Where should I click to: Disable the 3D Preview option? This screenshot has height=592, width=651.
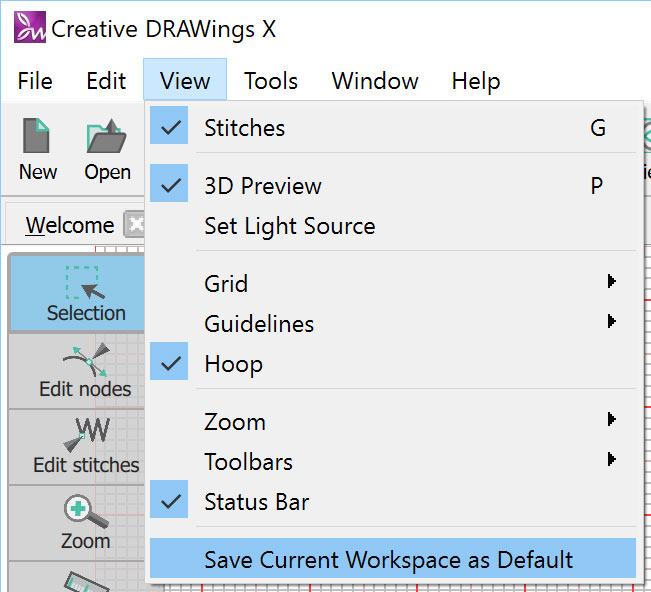(x=262, y=186)
